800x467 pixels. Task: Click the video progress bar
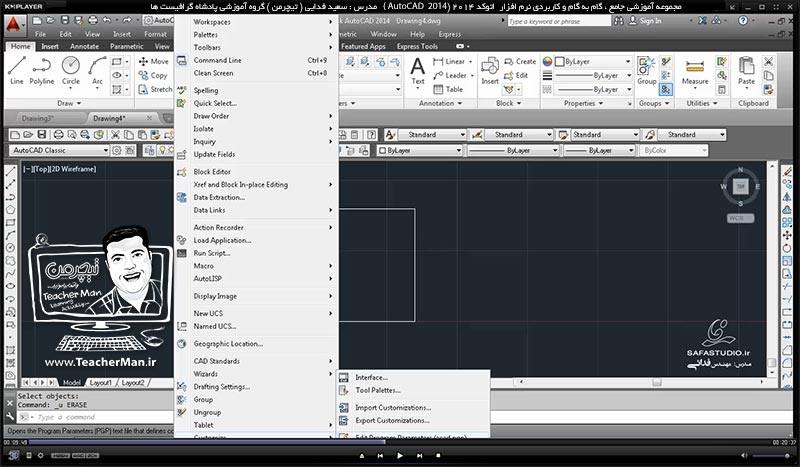(x=400, y=443)
